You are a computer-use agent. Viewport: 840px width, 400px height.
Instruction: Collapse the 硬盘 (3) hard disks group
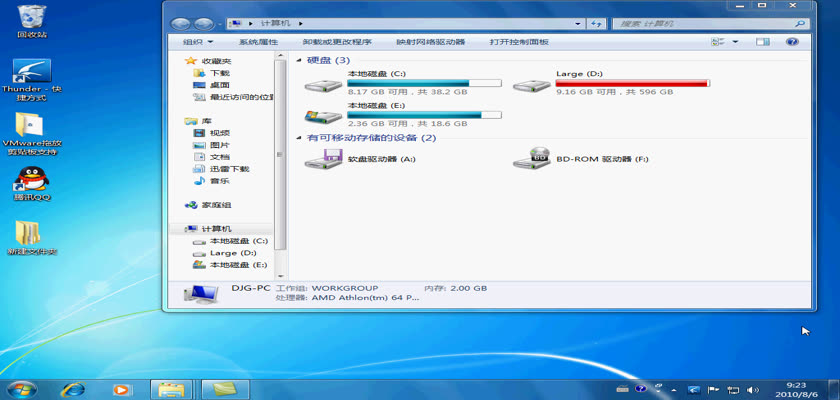(x=300, y=61)
